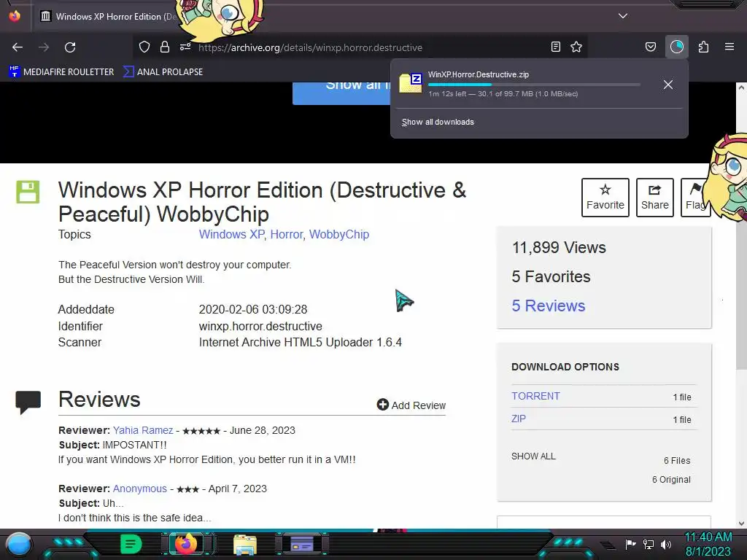Open the Horror topic link
The width and height of the screenshot is (747, 560).
point(286,234)
